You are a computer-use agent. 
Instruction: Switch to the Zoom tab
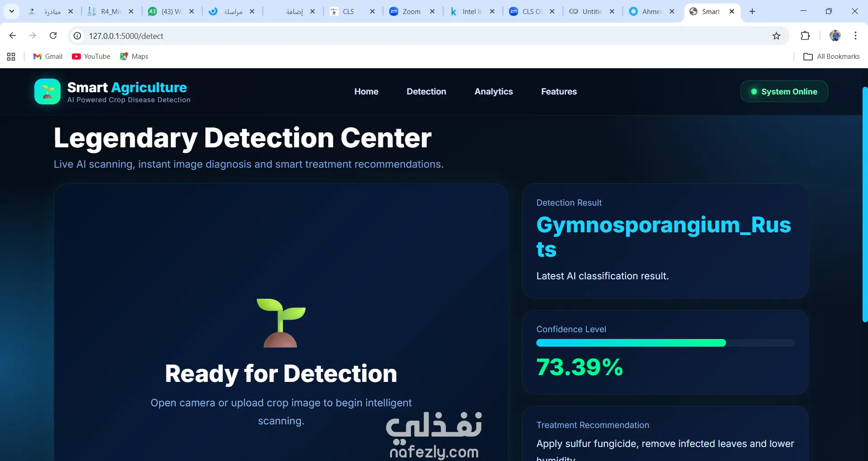(x=411, y=11)
